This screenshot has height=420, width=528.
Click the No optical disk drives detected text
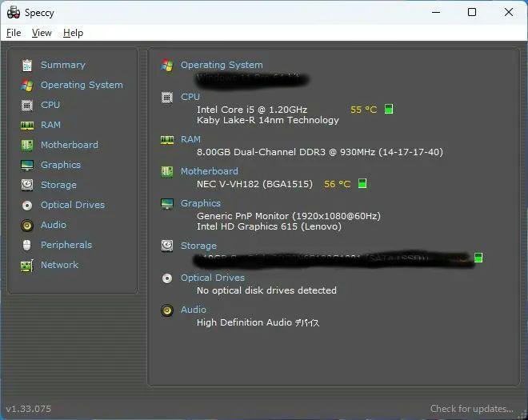[266, 290]
